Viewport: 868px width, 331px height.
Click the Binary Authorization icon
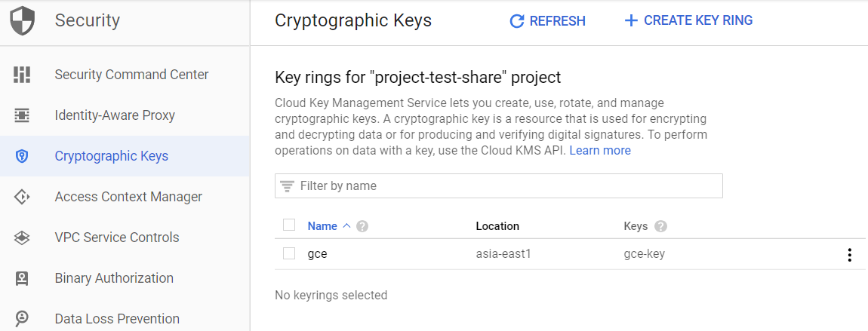[x=22, y=278]
